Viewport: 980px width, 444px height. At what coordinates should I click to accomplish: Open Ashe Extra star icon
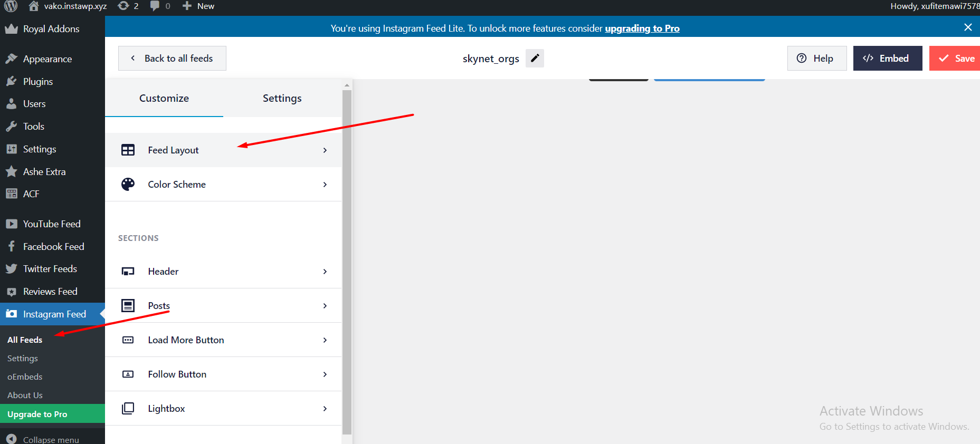point(11,171)
